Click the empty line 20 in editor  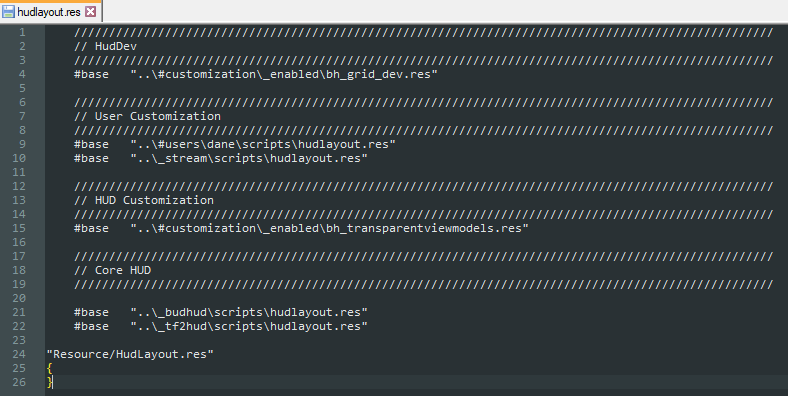416,299
